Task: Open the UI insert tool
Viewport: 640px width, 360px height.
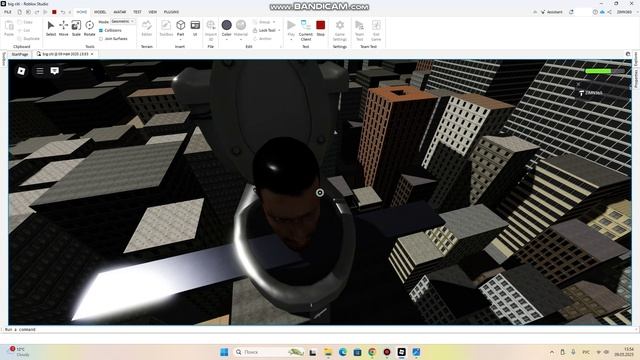Action: click(195, 28)
